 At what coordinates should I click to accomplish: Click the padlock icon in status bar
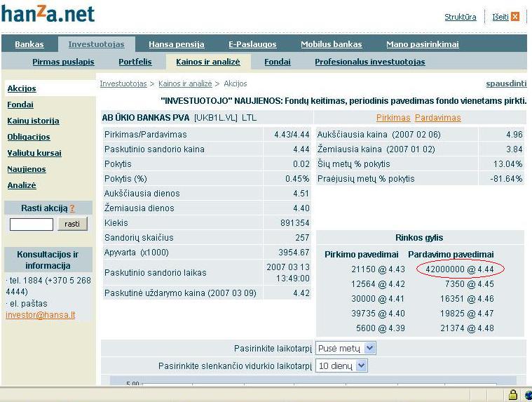pos(512,394)
